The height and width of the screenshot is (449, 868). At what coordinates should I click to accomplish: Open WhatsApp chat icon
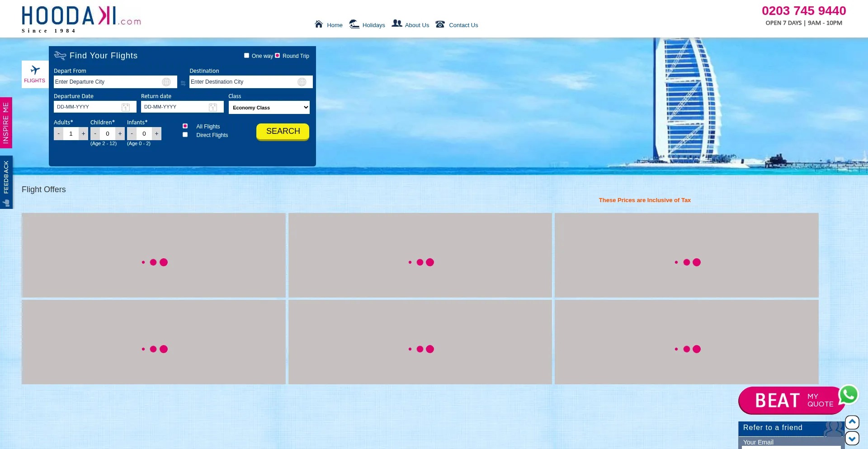tap(849, 394)
